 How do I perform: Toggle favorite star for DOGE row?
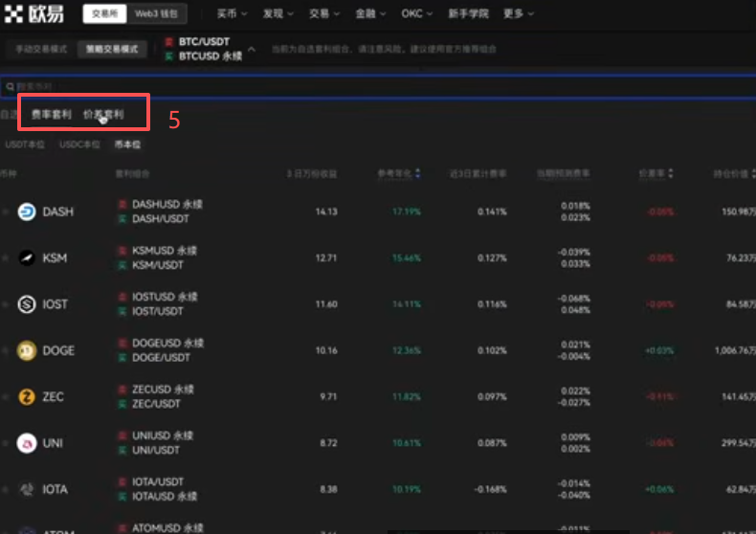[6, 350]
